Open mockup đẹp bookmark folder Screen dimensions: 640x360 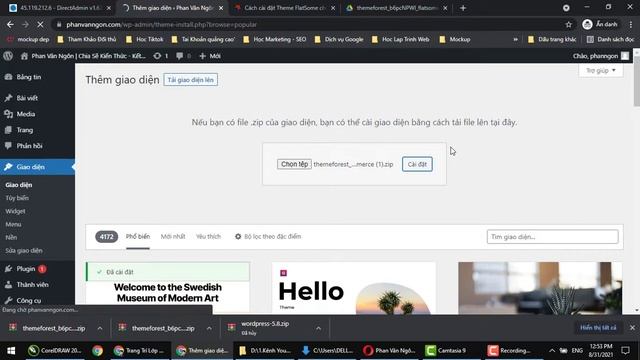[x=28, y=40]
